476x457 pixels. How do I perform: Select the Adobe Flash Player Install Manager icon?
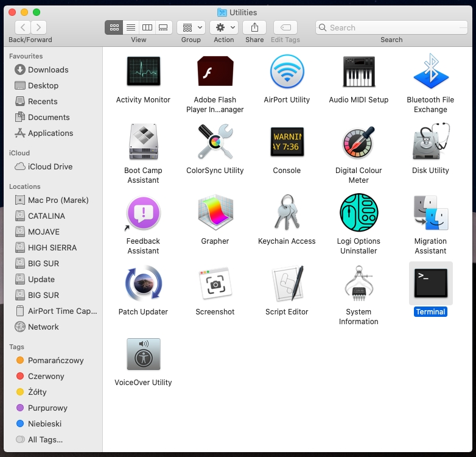[x=215, y=71]
